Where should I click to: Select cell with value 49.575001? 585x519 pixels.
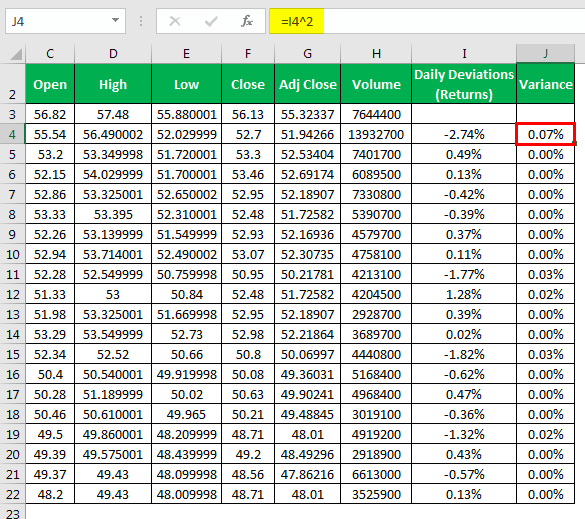113,454
